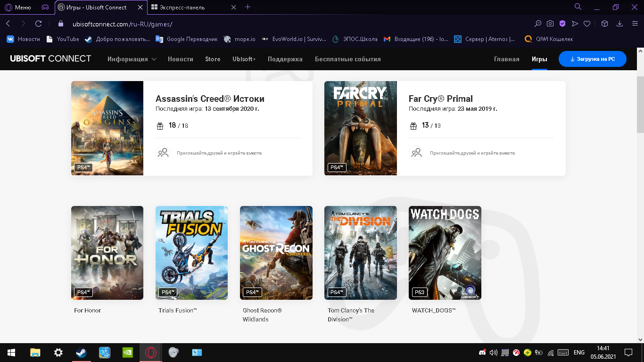Open the EvoWorld.io bookmark

[x=294, y=39]
